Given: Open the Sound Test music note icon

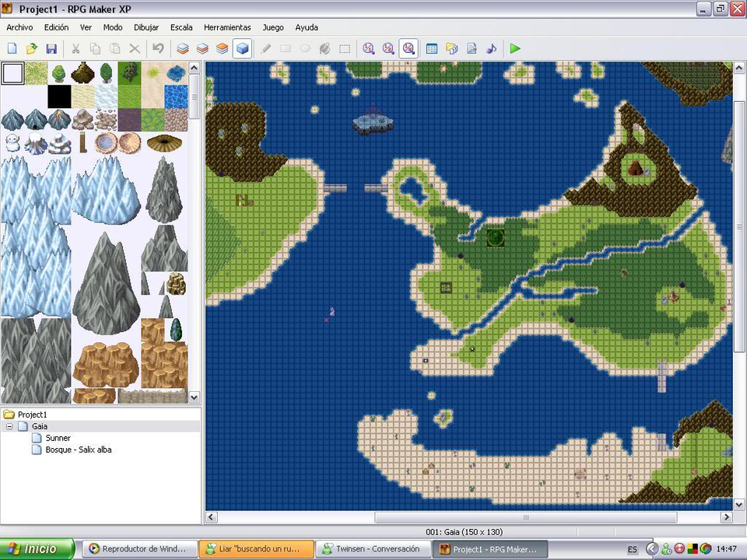Looking at the screenshot, I should tap(491, 48).
